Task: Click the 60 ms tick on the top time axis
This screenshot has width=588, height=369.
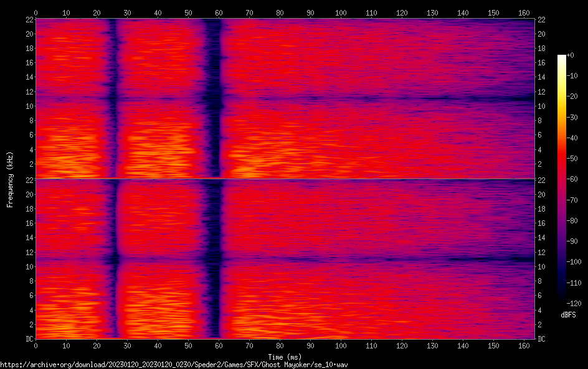Action: (x=219, y=12)
